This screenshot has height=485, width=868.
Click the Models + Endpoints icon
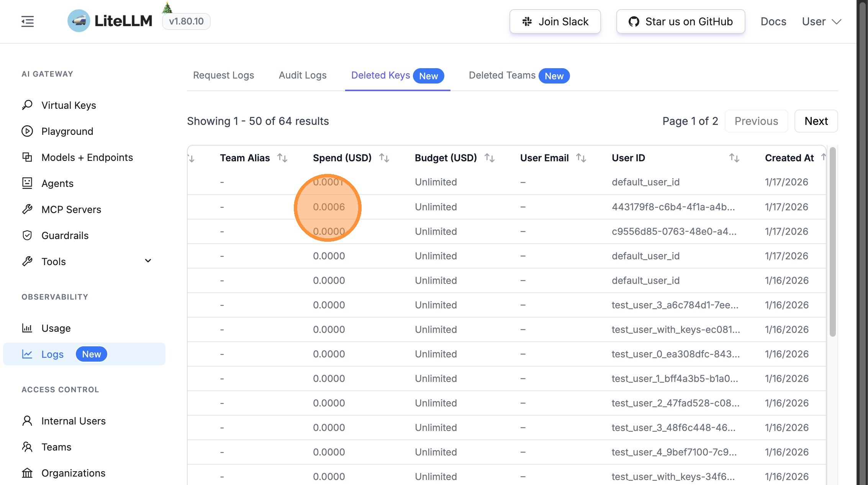coord(27,157)
